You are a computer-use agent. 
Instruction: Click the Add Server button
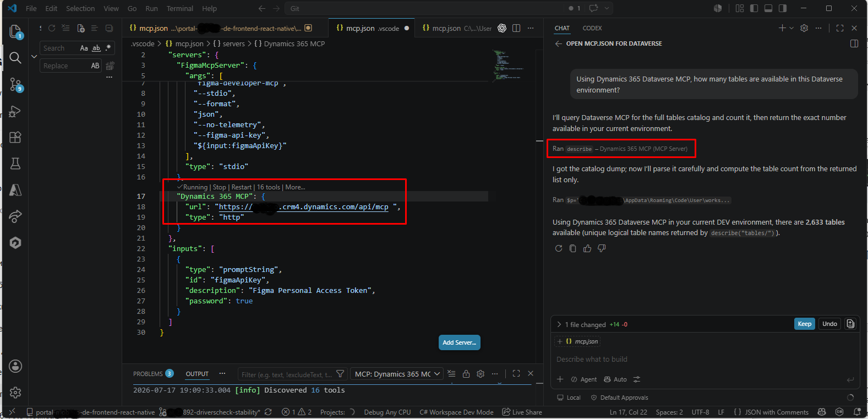[x=460, y=342]
